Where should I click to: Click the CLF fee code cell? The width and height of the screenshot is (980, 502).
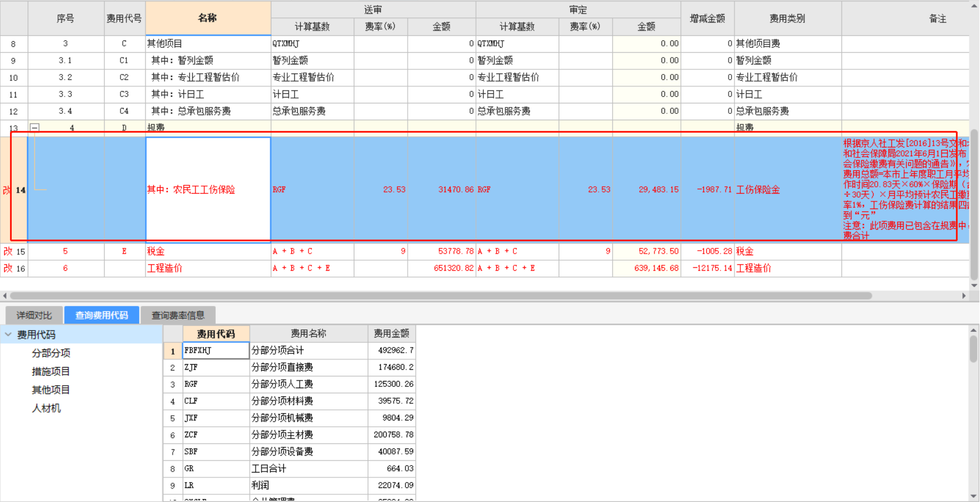216,401
